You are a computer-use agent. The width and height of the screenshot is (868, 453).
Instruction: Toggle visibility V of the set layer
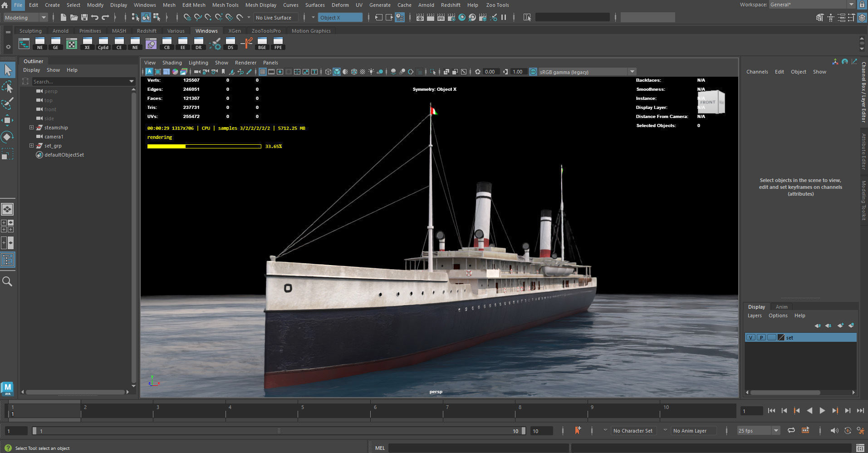[x=751, y=337]
